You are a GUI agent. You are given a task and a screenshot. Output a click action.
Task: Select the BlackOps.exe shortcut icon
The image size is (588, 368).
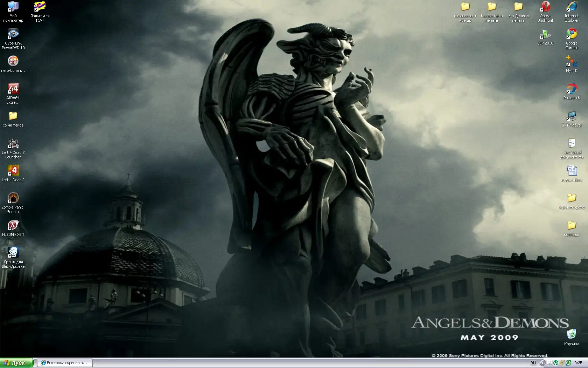click(x=13, y=253)
